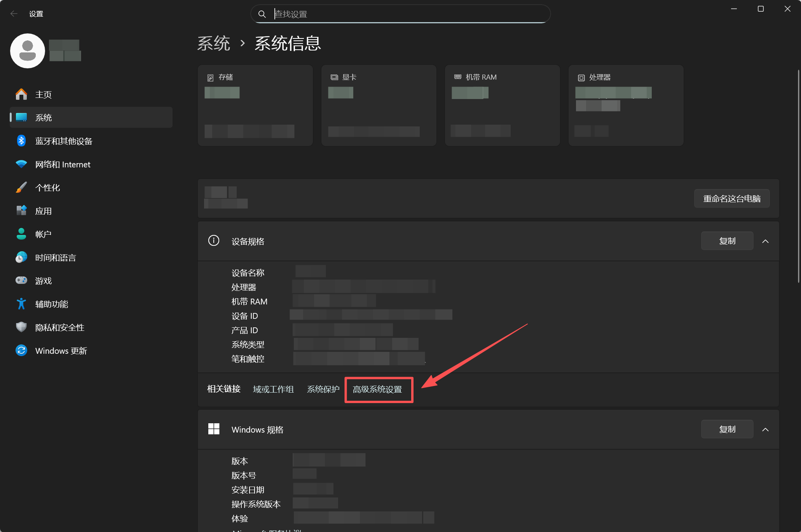Open Windows Update sync icon

(x=21, y=351)
